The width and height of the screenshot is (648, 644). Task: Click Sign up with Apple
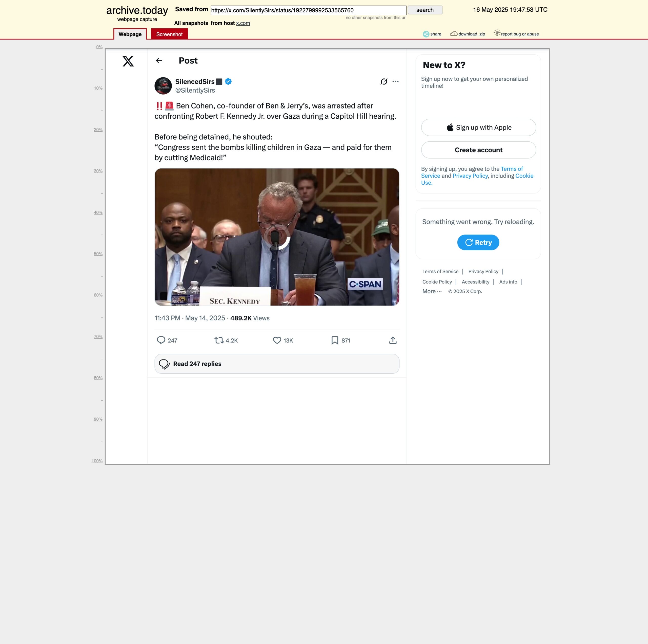(x=478, y=127)
